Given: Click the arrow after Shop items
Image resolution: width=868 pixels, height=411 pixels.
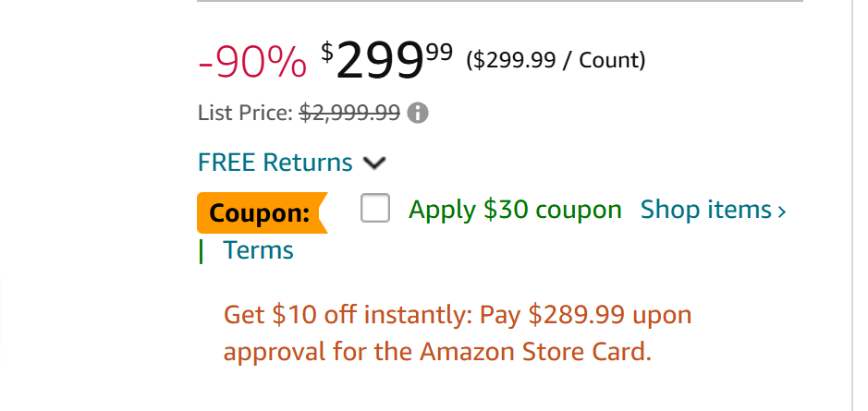Looking at the screenshot, I should point(781,212).
